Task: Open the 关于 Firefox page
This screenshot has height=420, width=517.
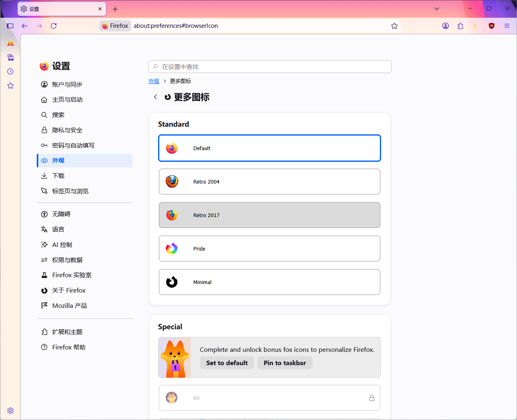Action: point(85,290)
